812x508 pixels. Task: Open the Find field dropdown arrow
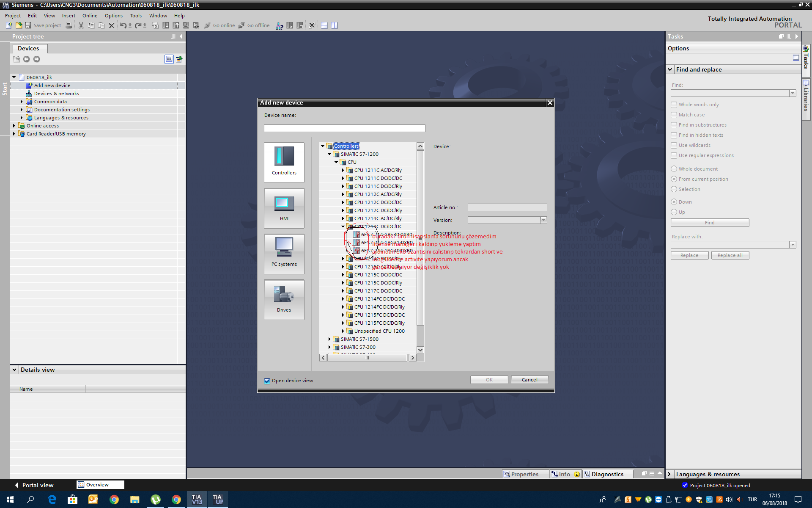point(793,93)
